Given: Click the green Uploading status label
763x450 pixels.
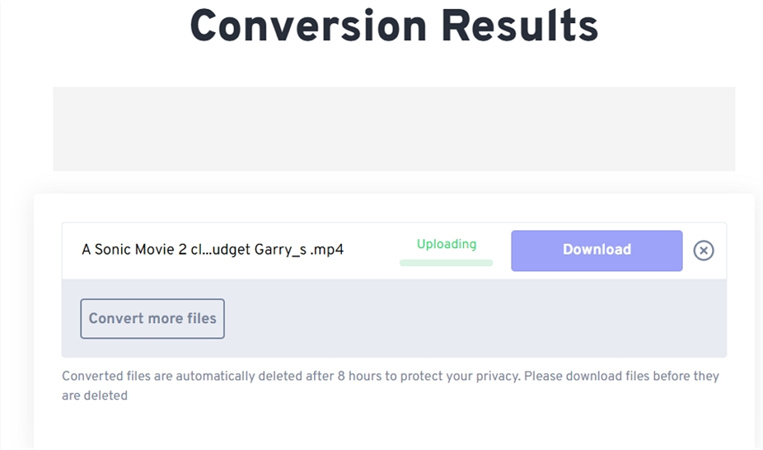Looking at the screenshot, I should point(446,244).
